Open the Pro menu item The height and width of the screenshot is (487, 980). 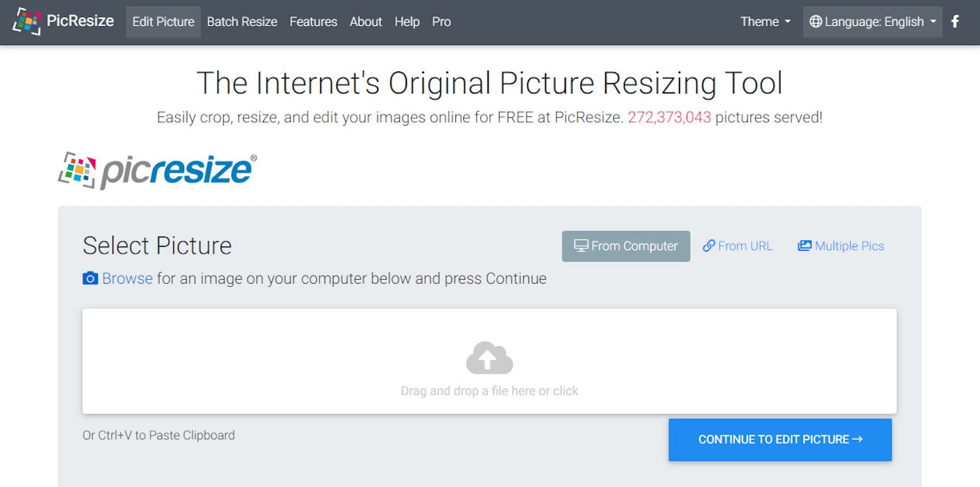441,21
